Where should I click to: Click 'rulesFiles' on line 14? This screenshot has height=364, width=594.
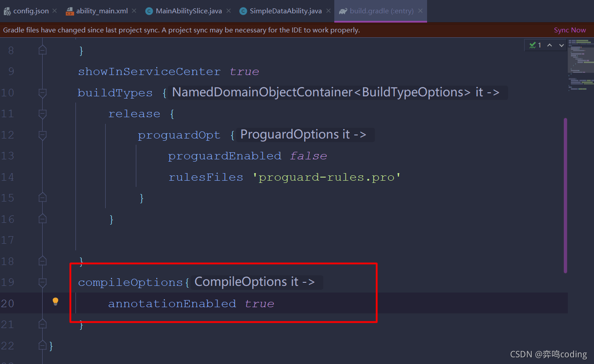pyautogui.click(x=206, y=177)
